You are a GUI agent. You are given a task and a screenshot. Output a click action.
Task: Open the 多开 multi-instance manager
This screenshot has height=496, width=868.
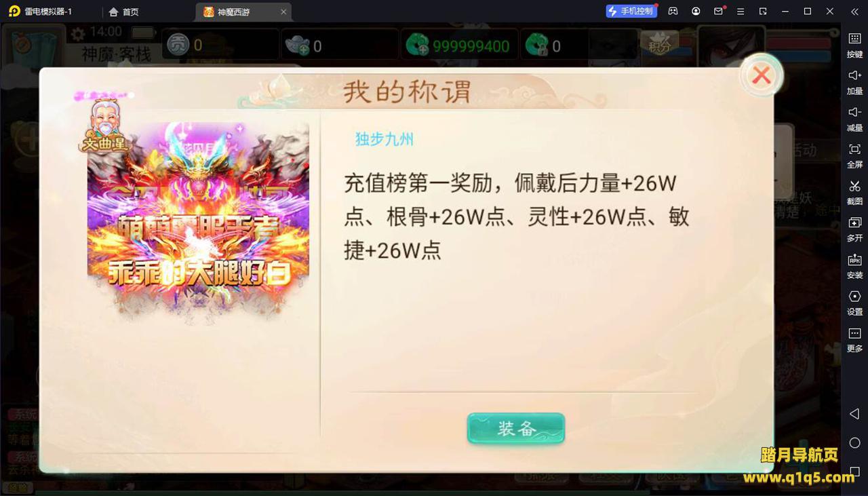[854, 229]
